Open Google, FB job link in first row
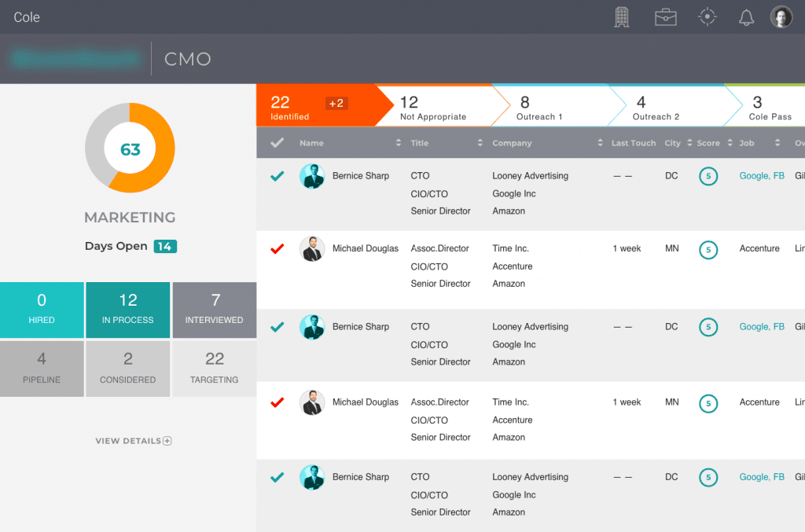Screen dimensions: 805x532 (x=762, y=176)
